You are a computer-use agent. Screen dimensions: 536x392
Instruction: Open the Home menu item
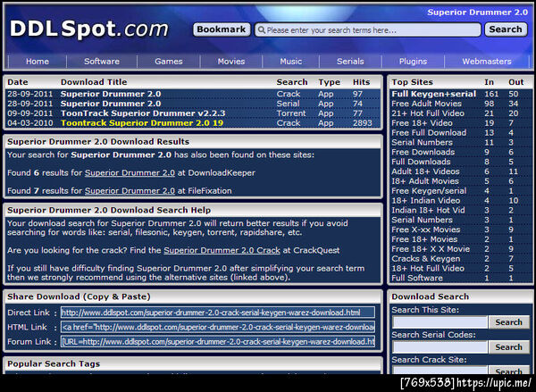(38, 62)
